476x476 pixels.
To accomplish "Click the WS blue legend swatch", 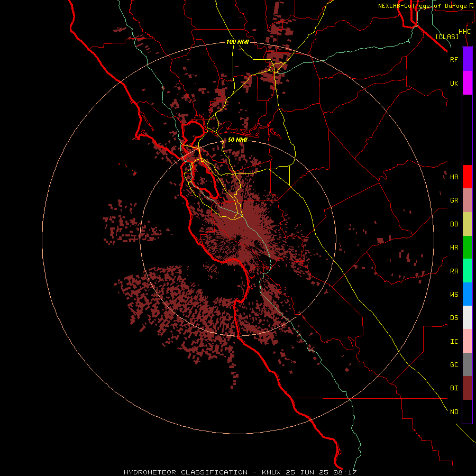I will point(467,294).
